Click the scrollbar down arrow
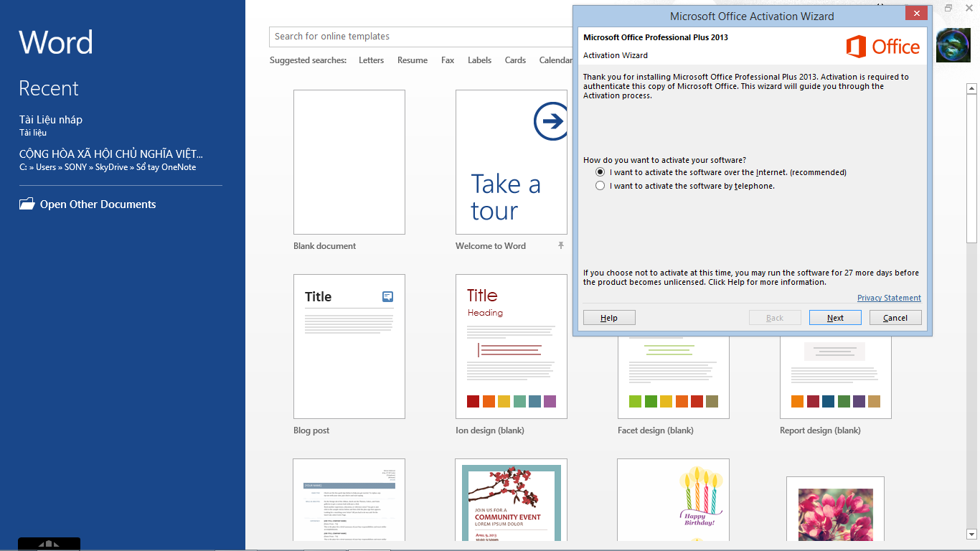The image size is (980, 551). pyautogui.click(x=972, y=534)
